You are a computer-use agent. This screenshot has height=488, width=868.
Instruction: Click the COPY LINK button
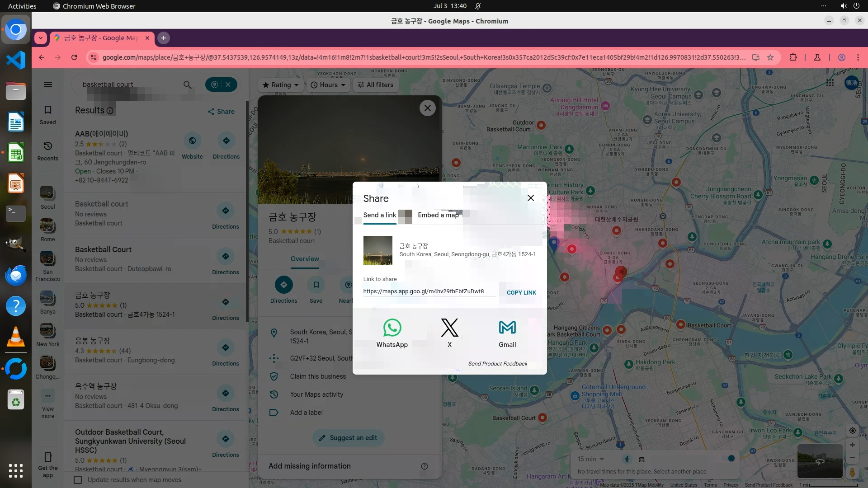pos(521,292)
